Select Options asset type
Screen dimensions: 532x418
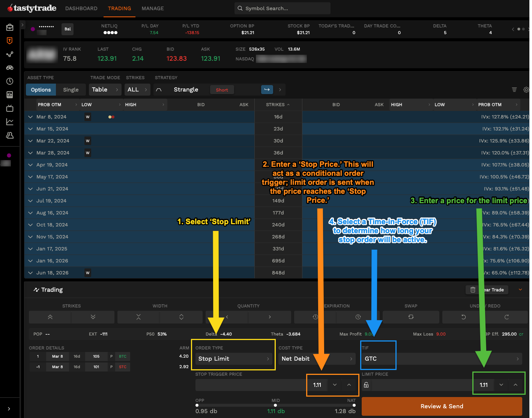point(41,90)
